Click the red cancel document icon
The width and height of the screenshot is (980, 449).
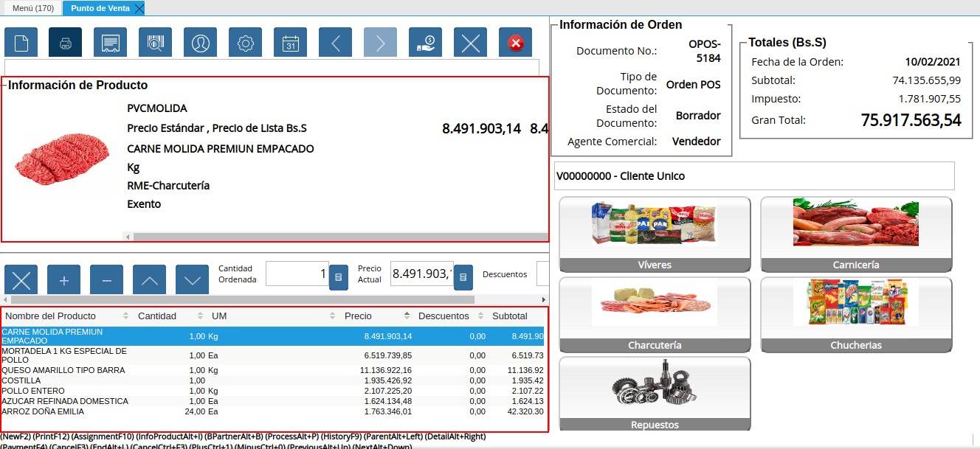click(x=515, y=42)
